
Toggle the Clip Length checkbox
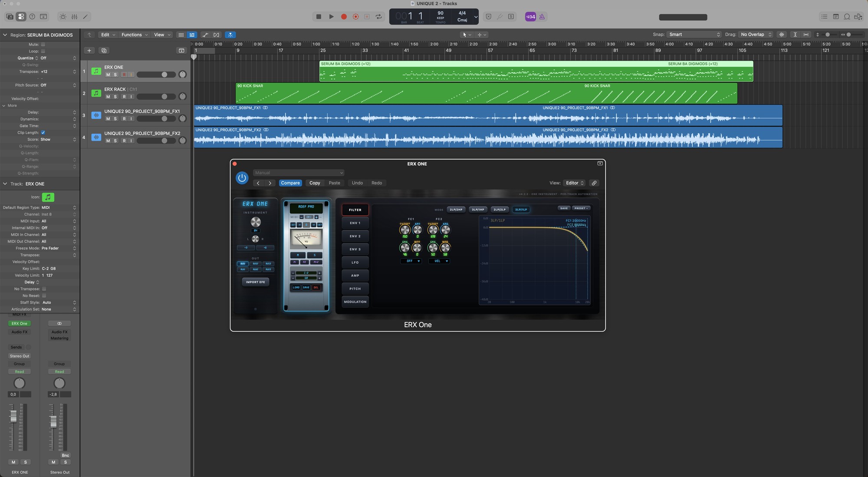[x=43, y=132]
